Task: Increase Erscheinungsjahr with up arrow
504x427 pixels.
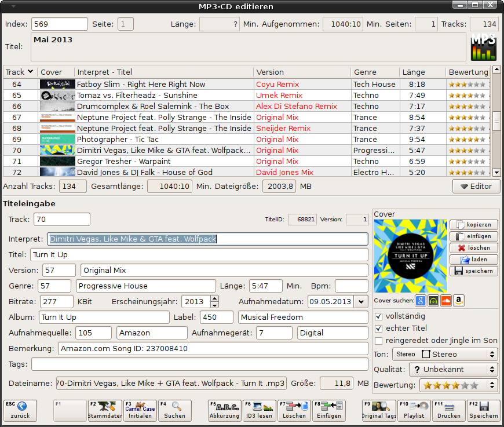Action: coord(215,298)
